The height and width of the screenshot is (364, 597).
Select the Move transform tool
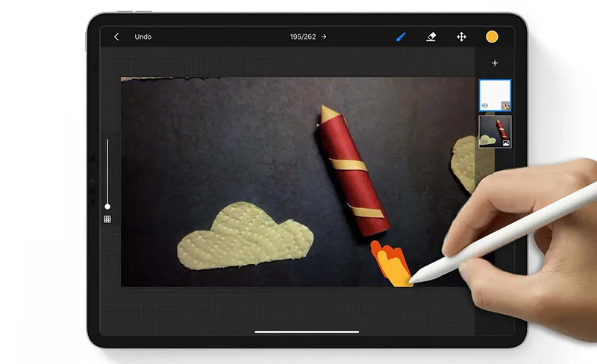461,37
